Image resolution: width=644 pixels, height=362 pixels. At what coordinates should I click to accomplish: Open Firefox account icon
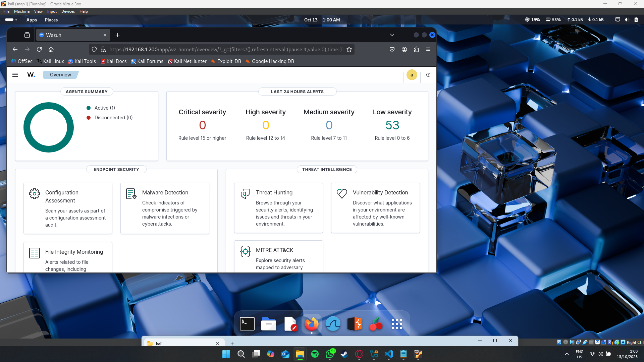404,49
